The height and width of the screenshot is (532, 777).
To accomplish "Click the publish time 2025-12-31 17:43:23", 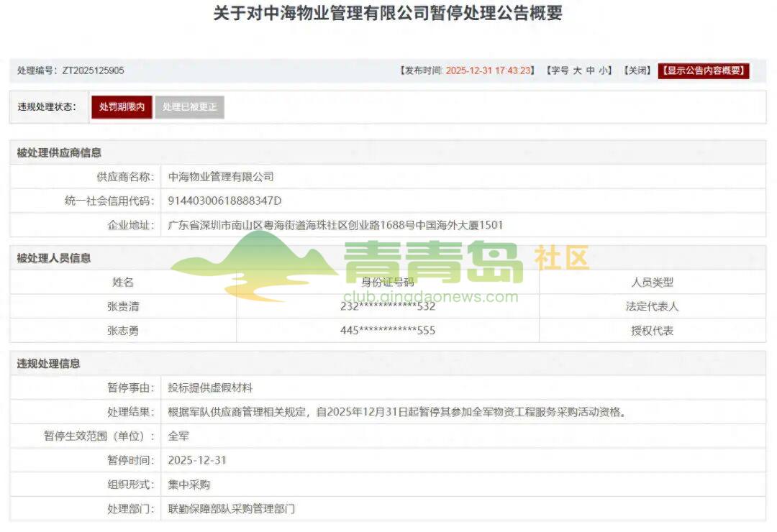I will 488,71.
